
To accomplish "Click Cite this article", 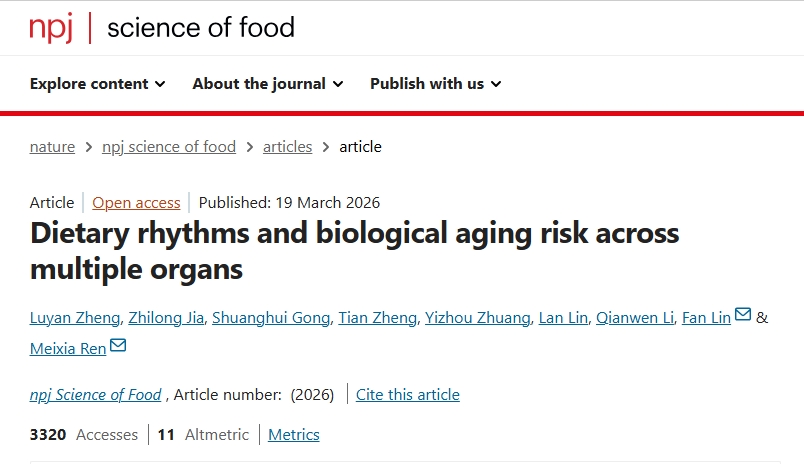I will coord(408,394).
